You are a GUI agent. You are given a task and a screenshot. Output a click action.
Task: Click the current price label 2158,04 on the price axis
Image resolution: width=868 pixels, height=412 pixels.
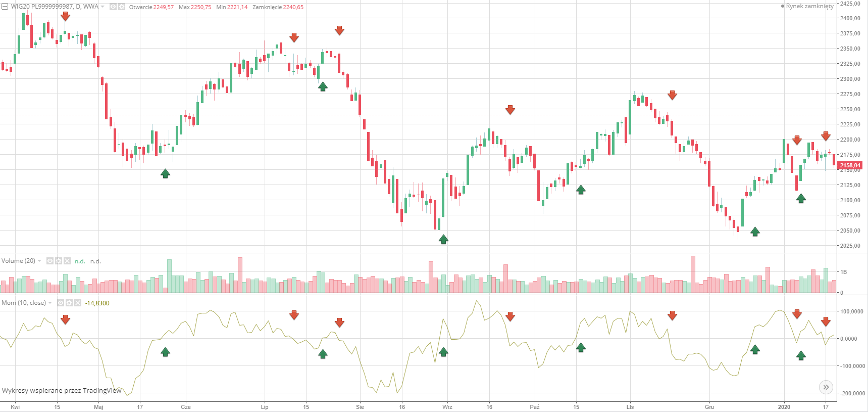coord(850,165)
